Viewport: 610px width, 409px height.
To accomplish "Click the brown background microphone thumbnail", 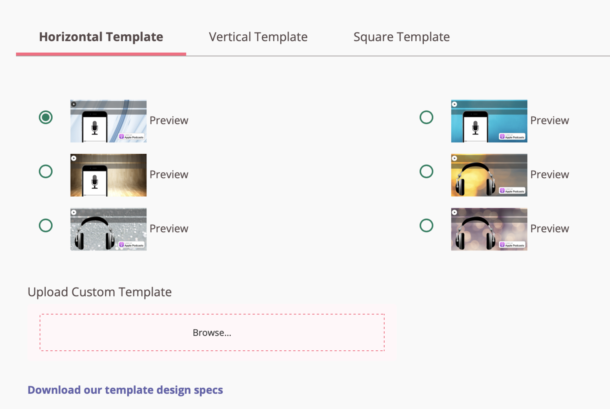I will coord(108,175).
